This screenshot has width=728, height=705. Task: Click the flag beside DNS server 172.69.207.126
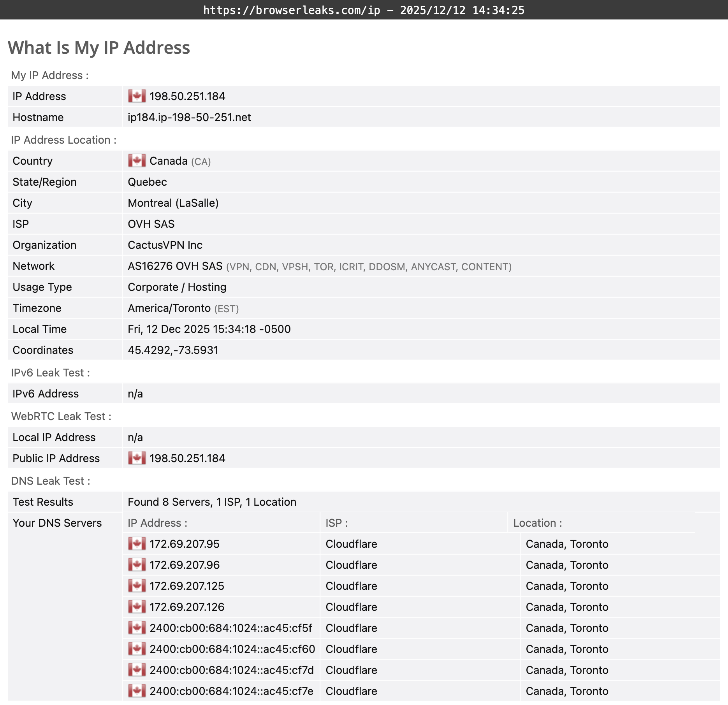pyautogui.click(x=137, y=607)
